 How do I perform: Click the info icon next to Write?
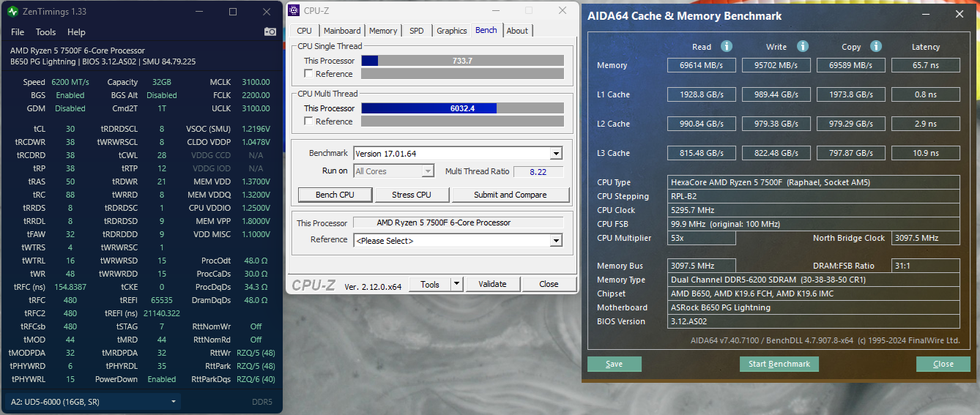(803, 46)
